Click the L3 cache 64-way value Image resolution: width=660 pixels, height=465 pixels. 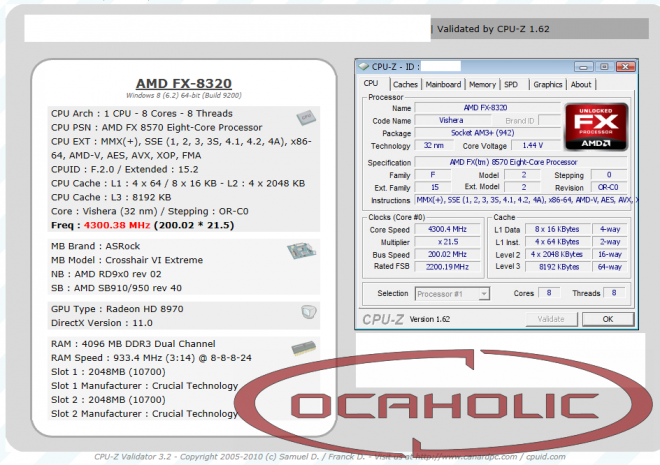point(610,267)
